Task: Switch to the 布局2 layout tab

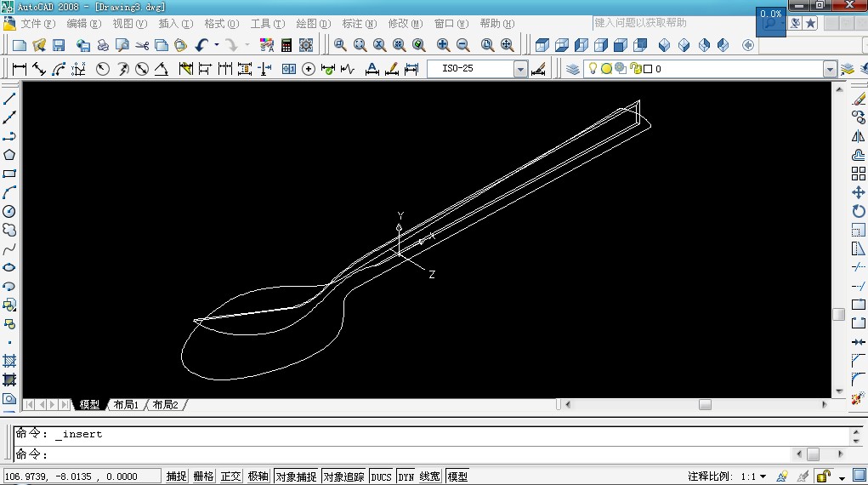Action: [166, 405]
